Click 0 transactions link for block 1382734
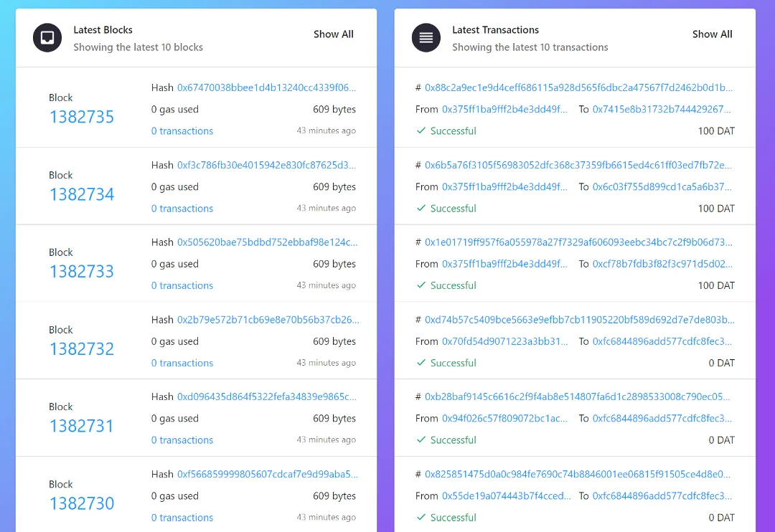 tap(182, 209)
